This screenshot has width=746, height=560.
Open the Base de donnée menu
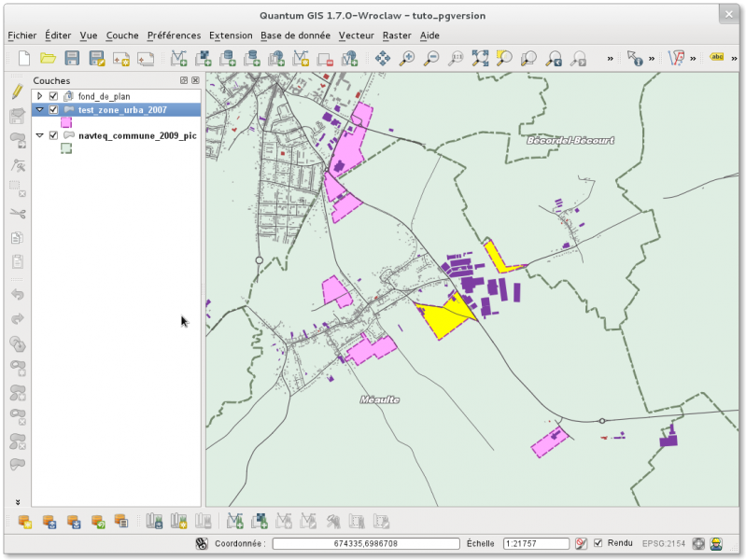click(x=296, y=35)
